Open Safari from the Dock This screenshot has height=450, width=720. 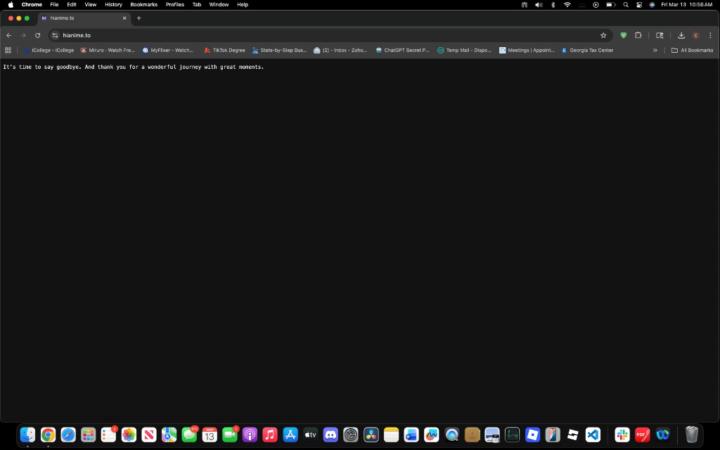tap(68, 434)
